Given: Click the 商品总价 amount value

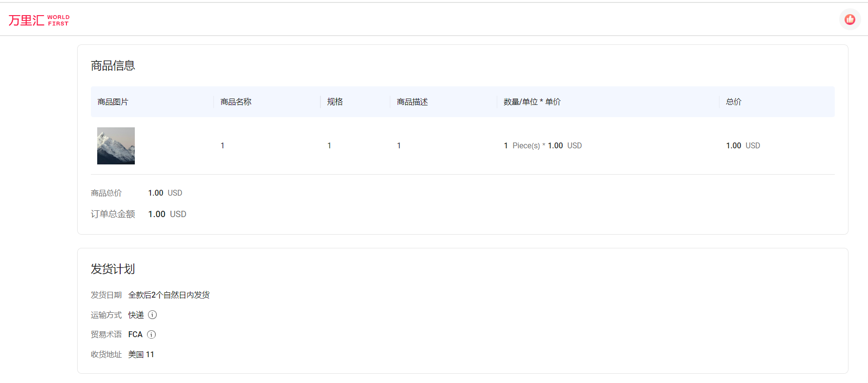Looking at the screenshot, I should pos(165,193).
